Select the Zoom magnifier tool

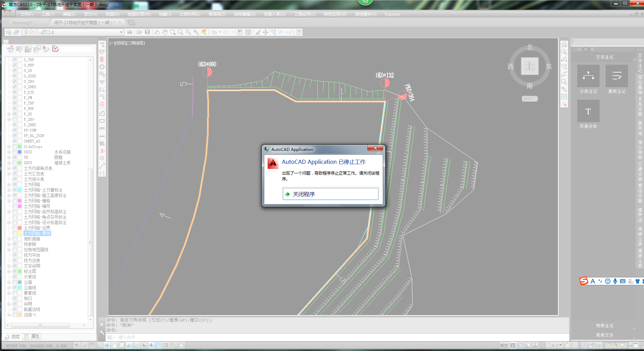(173, 32)
